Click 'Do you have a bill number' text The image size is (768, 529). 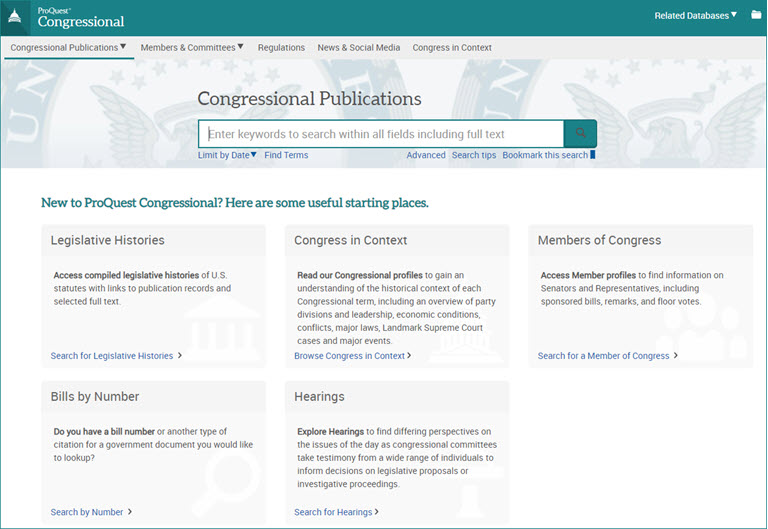pyautogui.click(x=104, y=432)
